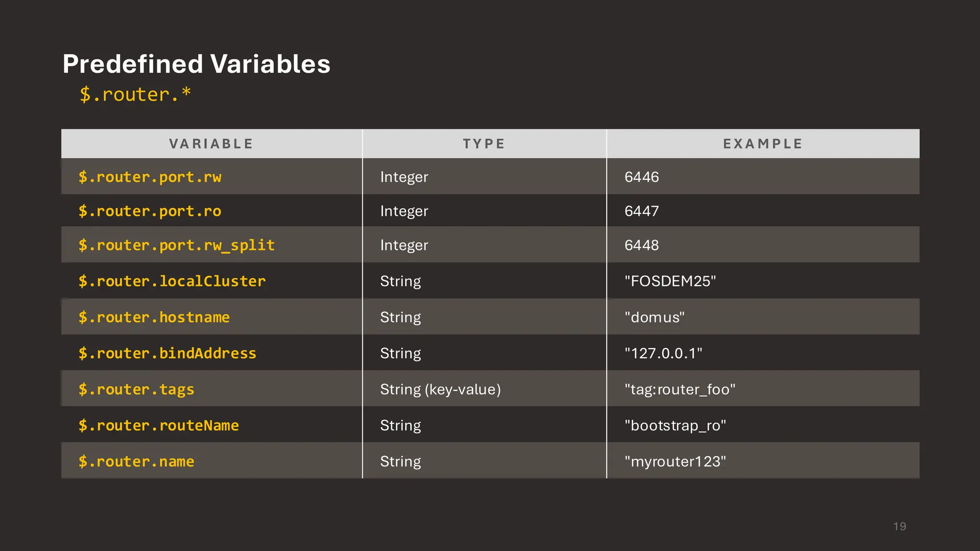
Task: Select the $.router.hostname variable name
Action: click(154, 317)
